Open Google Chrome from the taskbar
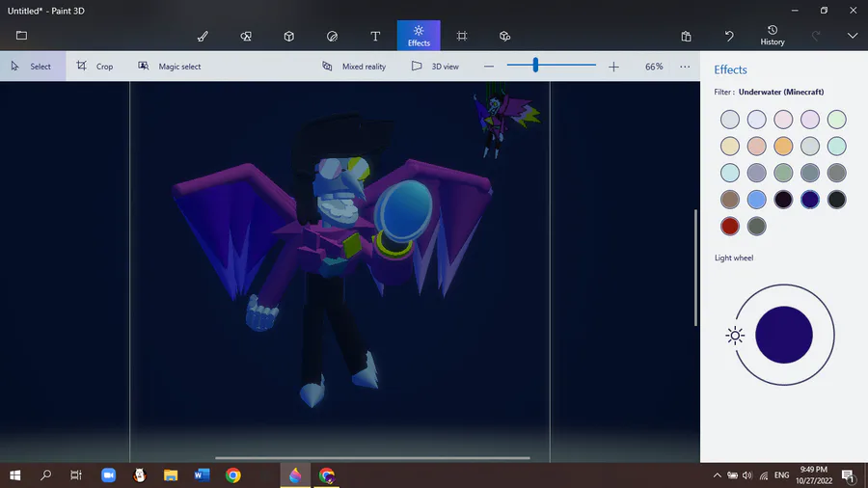 [233, 475]
